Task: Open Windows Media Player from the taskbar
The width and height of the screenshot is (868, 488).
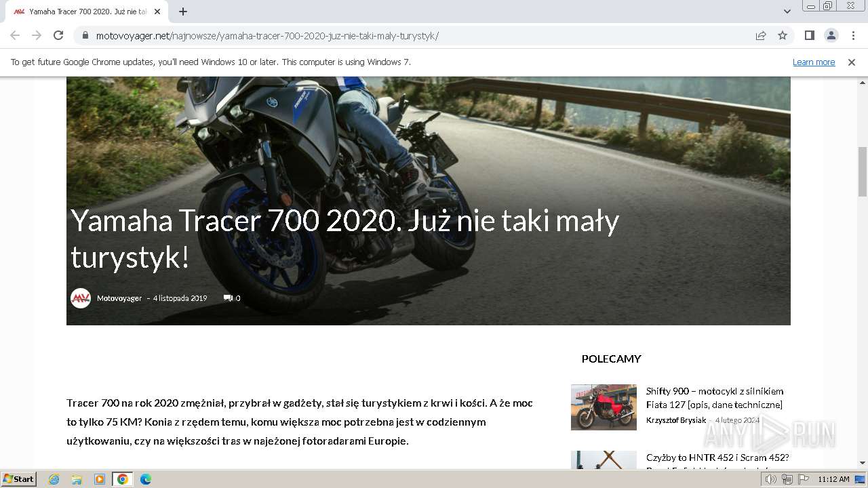Action: (100, 479)
